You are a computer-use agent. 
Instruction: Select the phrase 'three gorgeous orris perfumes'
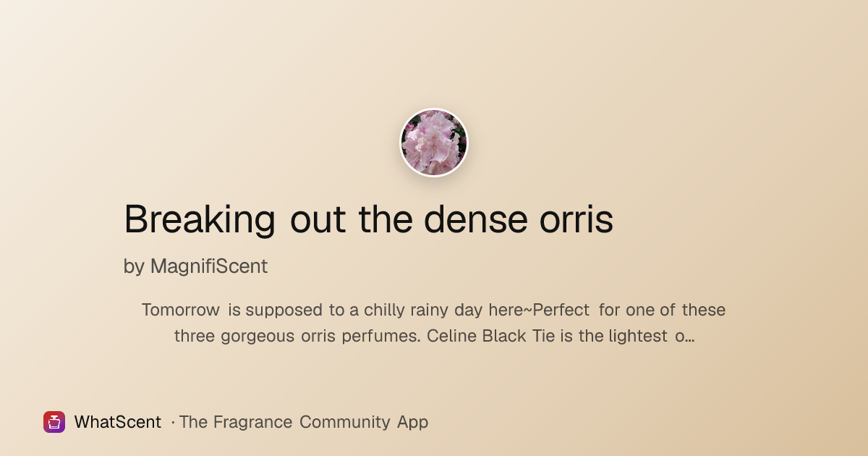tap(299, 337)
